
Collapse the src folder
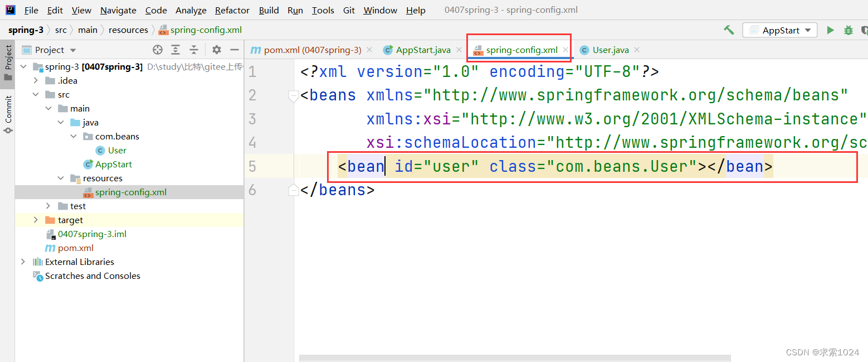tap(36, 94)
